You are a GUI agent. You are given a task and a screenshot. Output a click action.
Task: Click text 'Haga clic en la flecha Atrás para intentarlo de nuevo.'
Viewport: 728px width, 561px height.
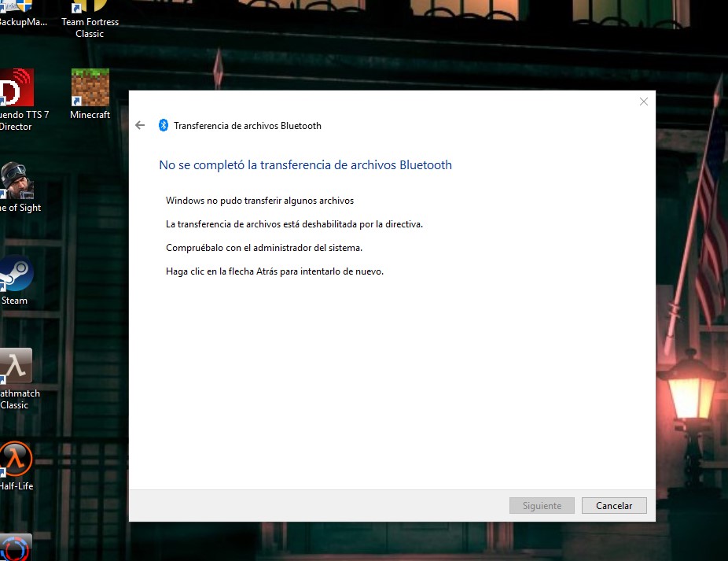(x=274, y=271)
